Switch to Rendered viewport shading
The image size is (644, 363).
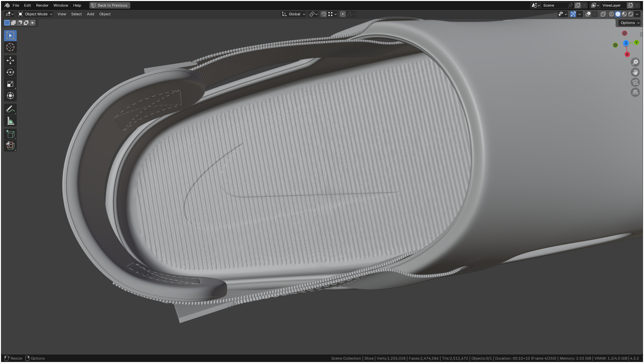click(x=631, y=14)
